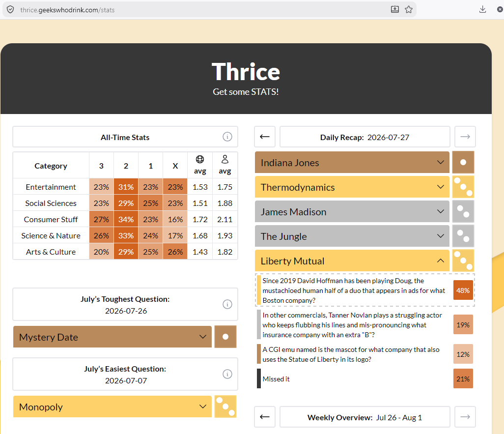Click Consumer Stuff 16% X cell

click(x=175, y=219)
